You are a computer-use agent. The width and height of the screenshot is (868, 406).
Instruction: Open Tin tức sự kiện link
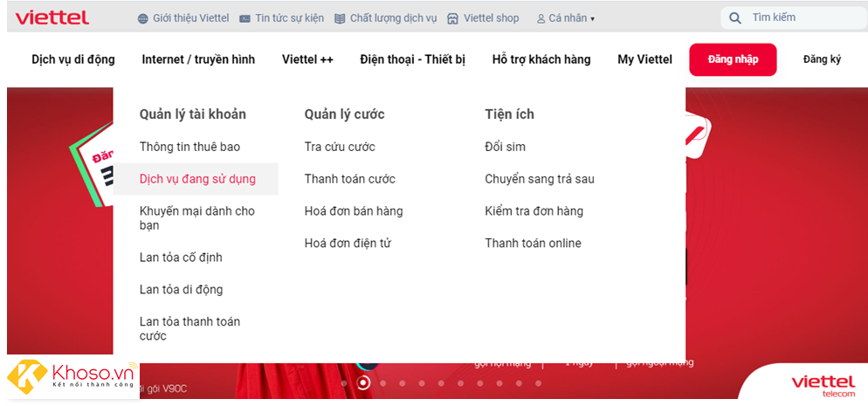click(x=290, y=18)
